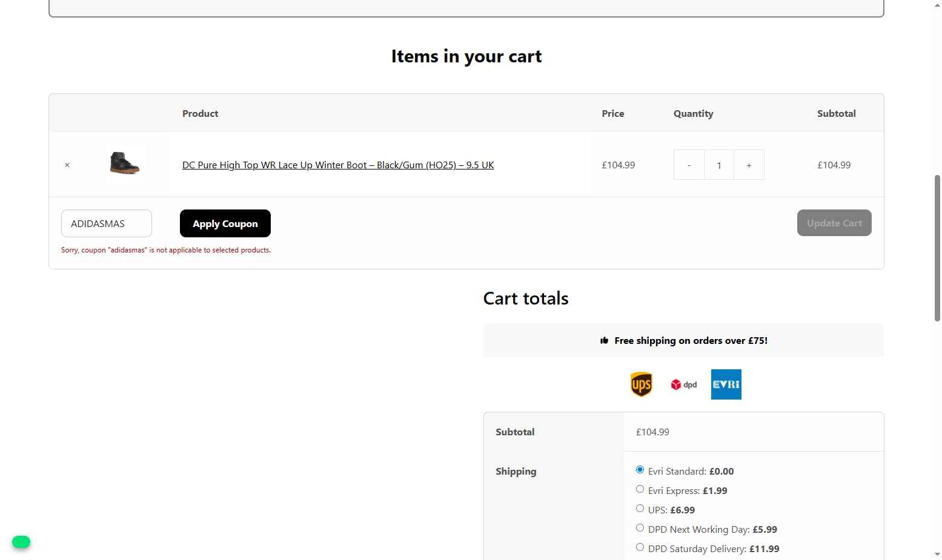Click the coupon code field containing ADIDASMAS

pyautogui.click(x=107, y=223)
